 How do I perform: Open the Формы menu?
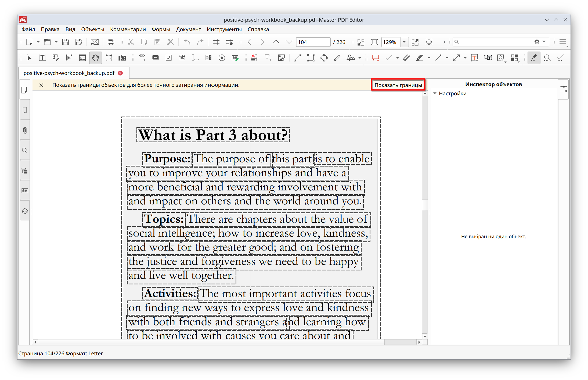pyautogui.click(x=161, y=29)
